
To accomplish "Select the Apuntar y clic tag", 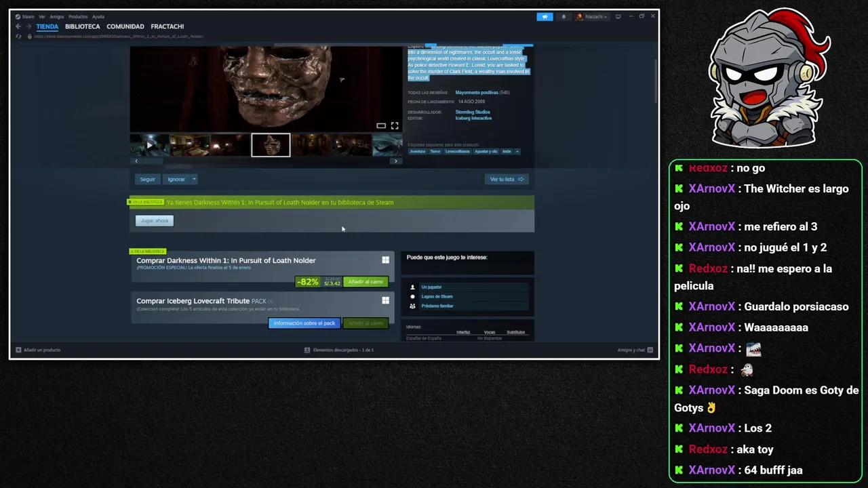I will pos(486,151).
